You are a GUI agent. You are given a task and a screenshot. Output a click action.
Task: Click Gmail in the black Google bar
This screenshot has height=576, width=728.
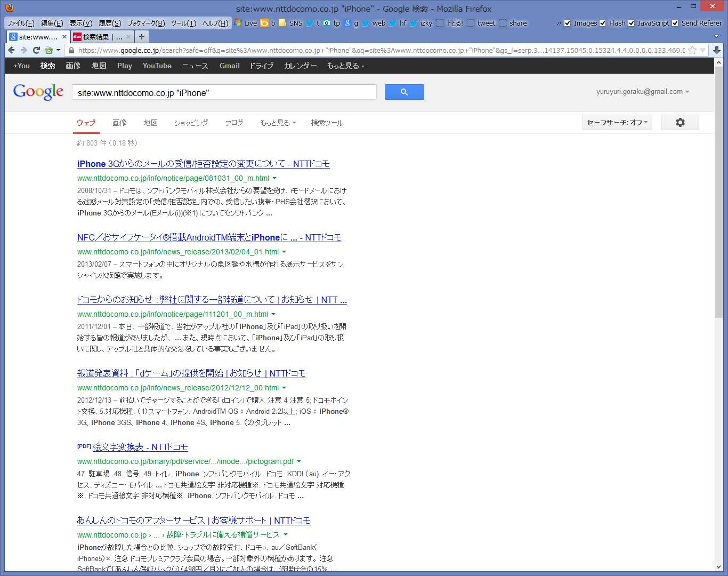tap(230, 66)
